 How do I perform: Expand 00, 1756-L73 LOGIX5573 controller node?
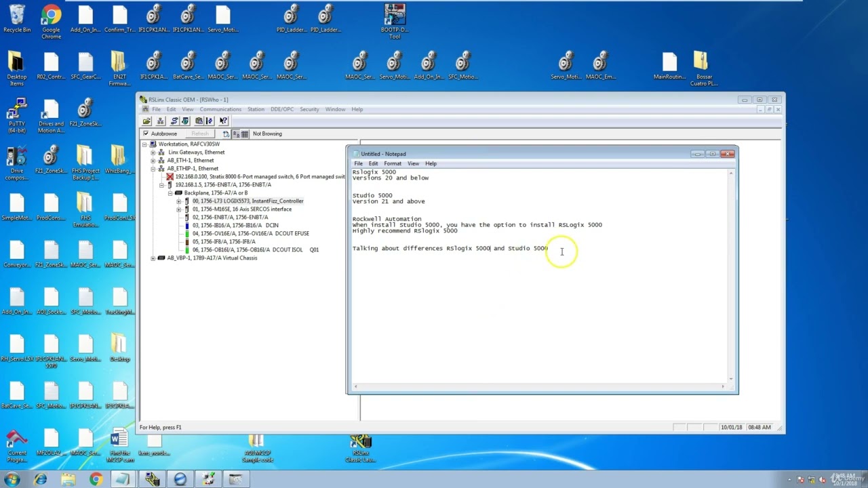point(178,201)
